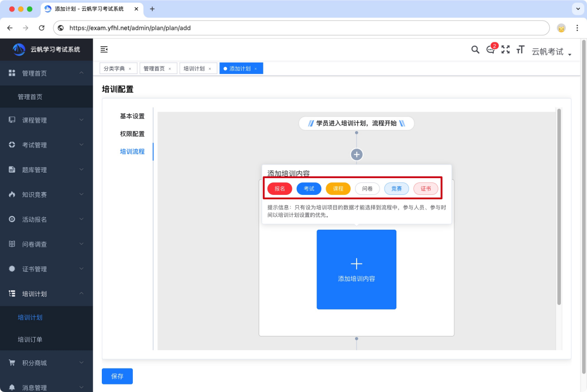Open the 云帆考试 user dropdown
Image resolution: width=587 pixels, height=392 pixels.
tap(551, 52)
